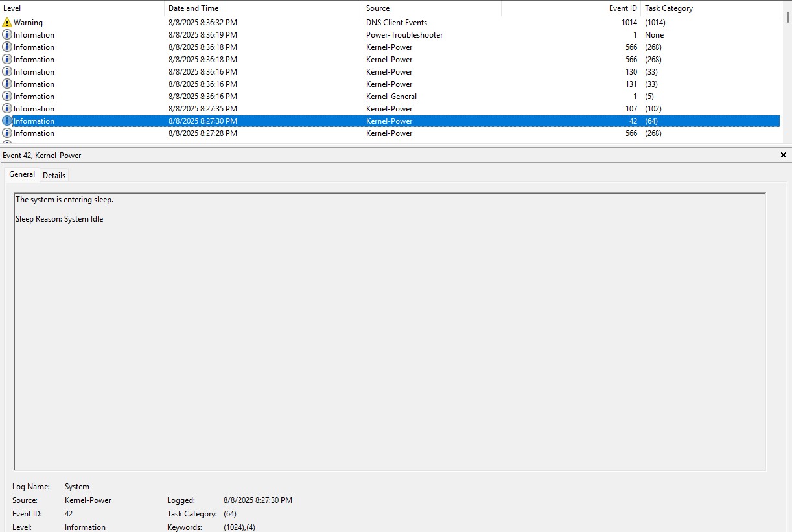792x532 pixels.
Task: Close the Event 42 preview pane
Action: [783, 155]
